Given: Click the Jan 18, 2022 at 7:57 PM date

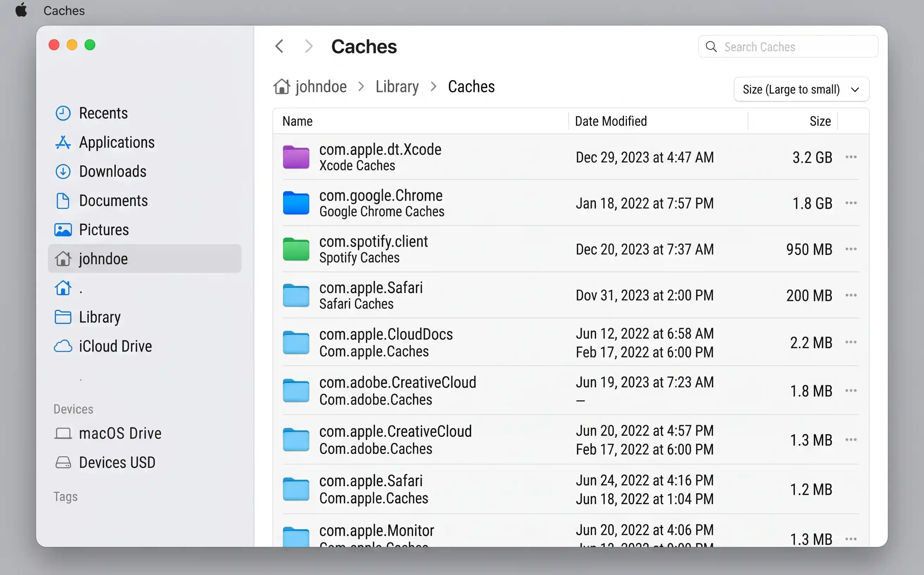Looking at the screenshot, I should (645, 203).
